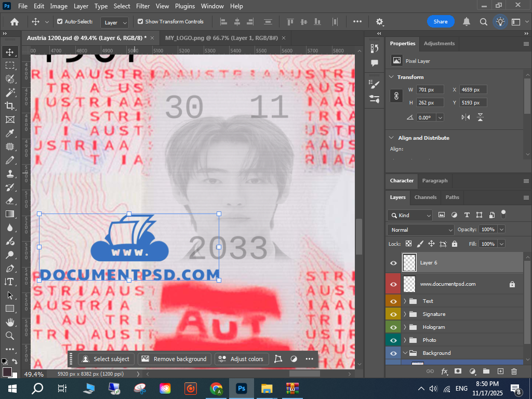
Task: Switch to the Channels tab
Action: click(425, 197)
